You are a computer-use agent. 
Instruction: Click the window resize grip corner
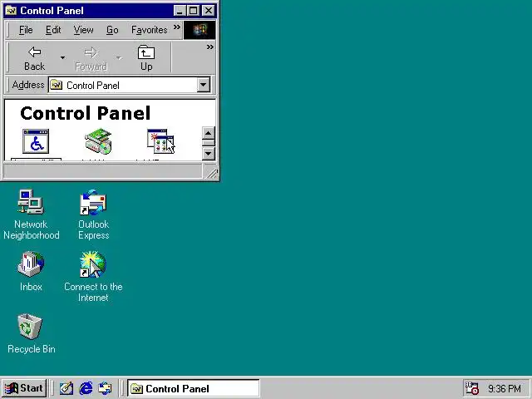212,174
